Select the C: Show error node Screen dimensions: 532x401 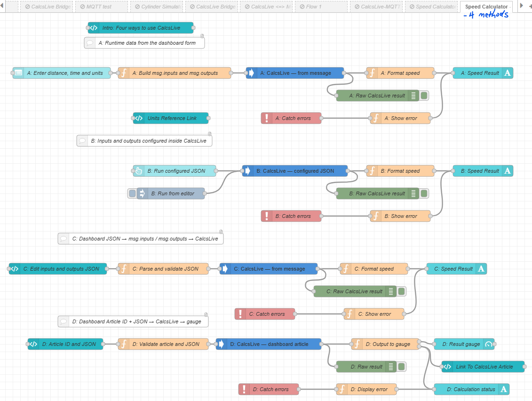click(374, 314)
